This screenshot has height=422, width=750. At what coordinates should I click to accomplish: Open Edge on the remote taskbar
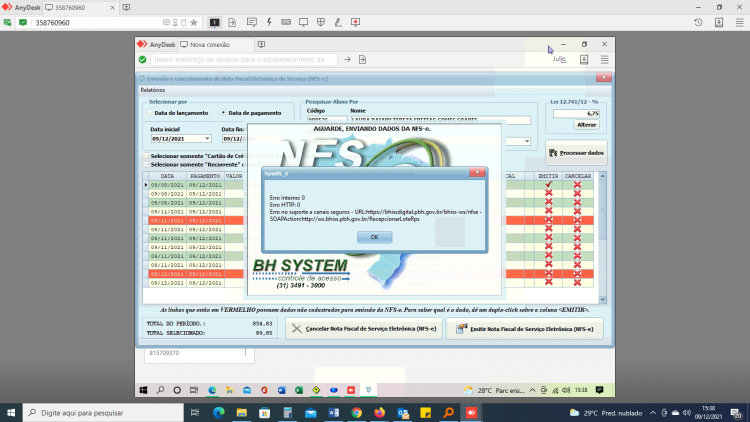(212, 390)
